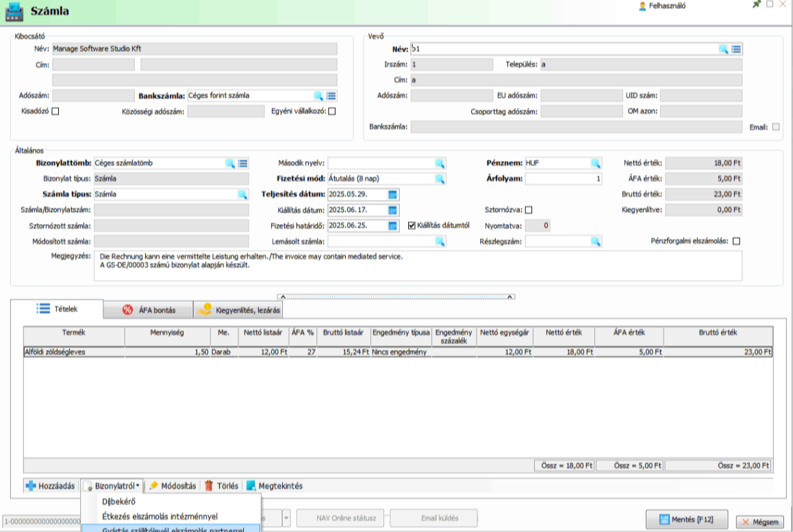The height and width of the screenshot is (532, 793).
Task: Click the search icon in Vevő Név field
Action: click(x=723, y=49)
